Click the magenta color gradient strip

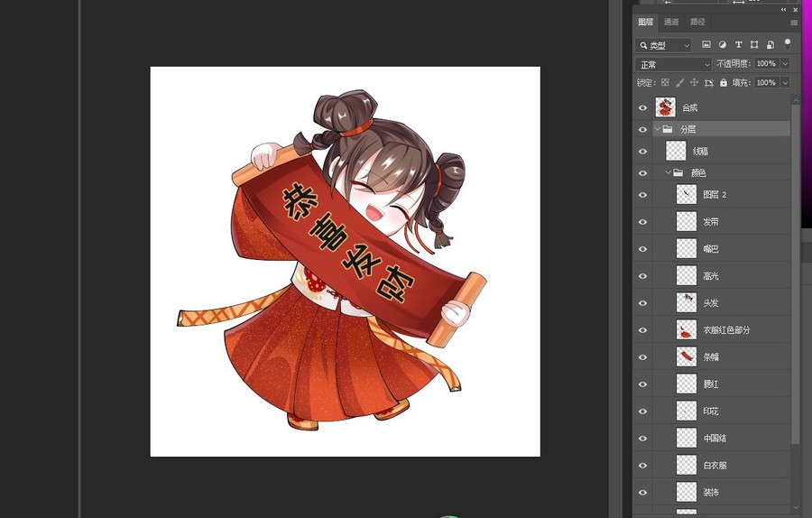pos(807,114)
